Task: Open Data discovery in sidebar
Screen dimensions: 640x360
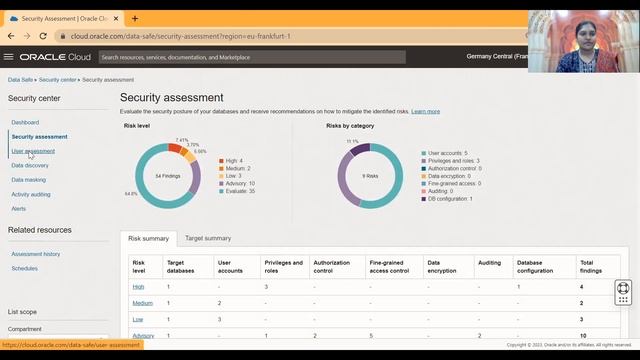Action: click(30, 165)
